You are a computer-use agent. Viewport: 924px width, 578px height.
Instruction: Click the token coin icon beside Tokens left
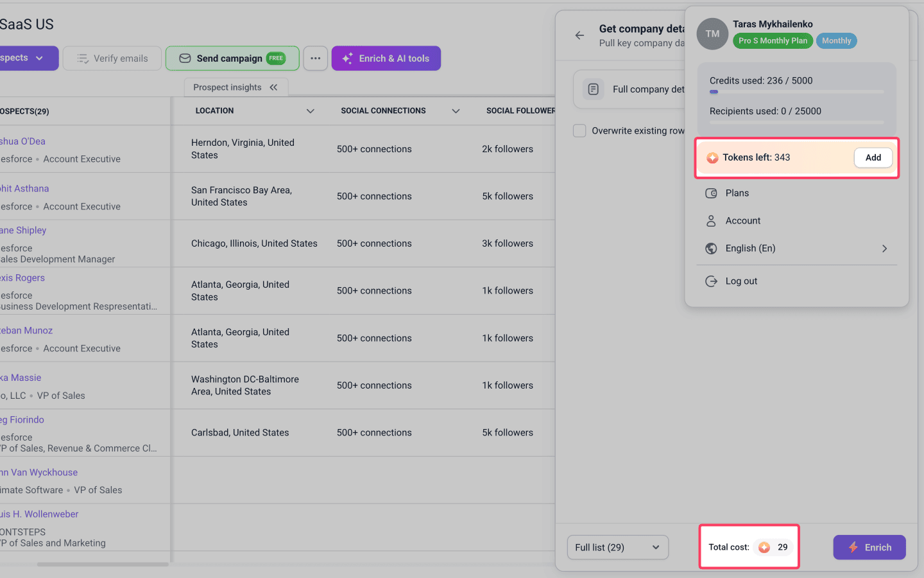pos(712,158)
